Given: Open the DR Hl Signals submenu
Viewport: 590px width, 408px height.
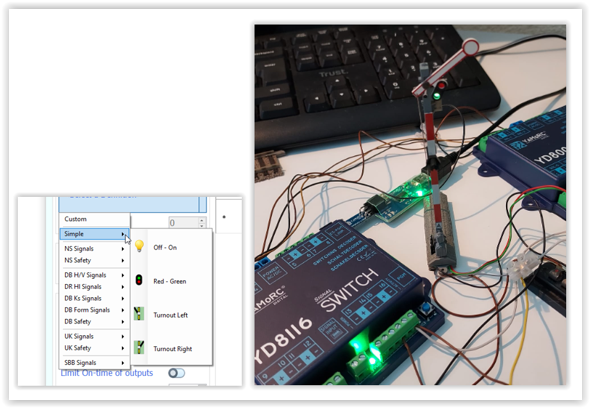Looking at the screenshot, I should [94, 286].
